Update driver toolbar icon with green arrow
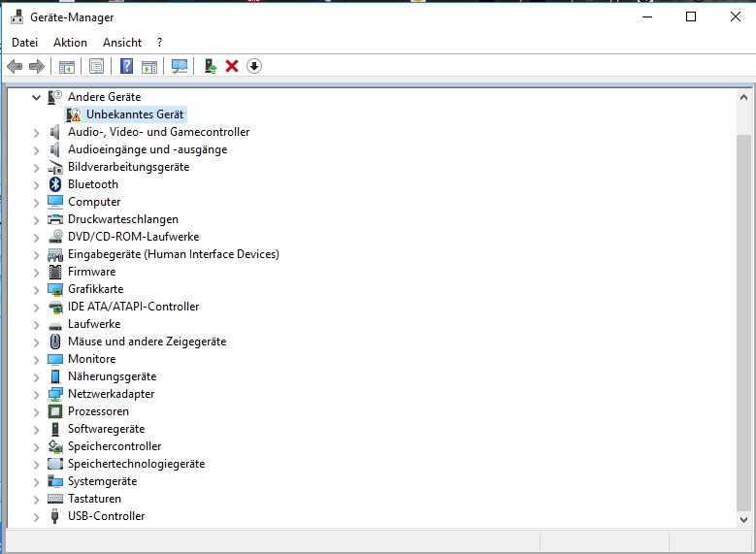 pyautogui.click(x=211, y=66)
